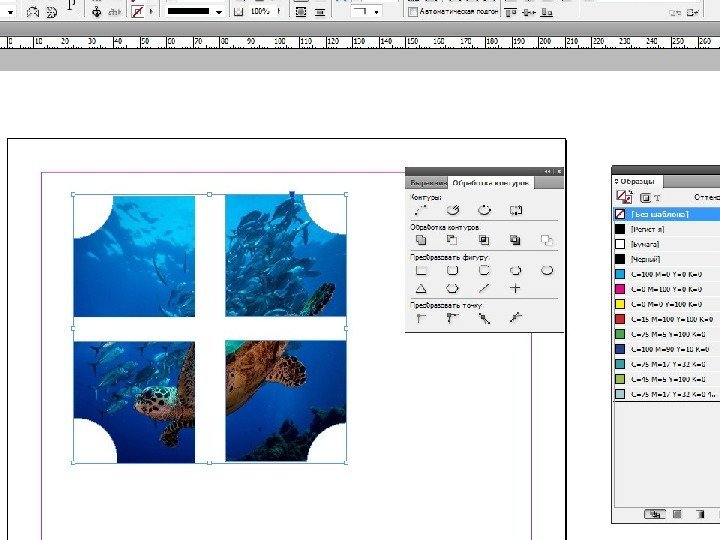Switch to the Выравнивание tab
The height and width of the screenshot is (540, 720).
tap(428, 183)
